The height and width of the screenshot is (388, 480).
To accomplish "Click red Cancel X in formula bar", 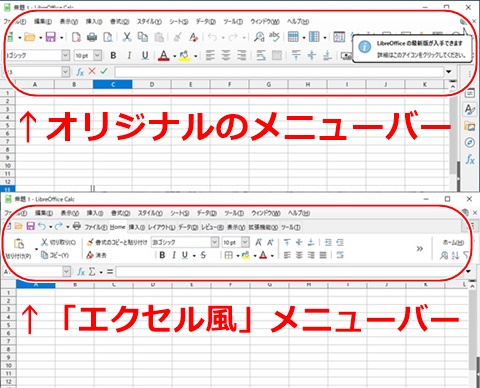I will pos(92,71).
